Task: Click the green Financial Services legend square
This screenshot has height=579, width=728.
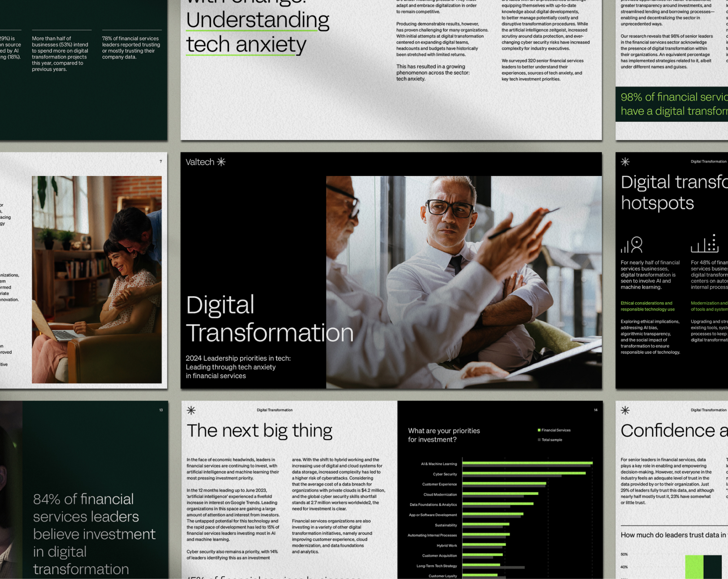Action: (x=539, y=430)
